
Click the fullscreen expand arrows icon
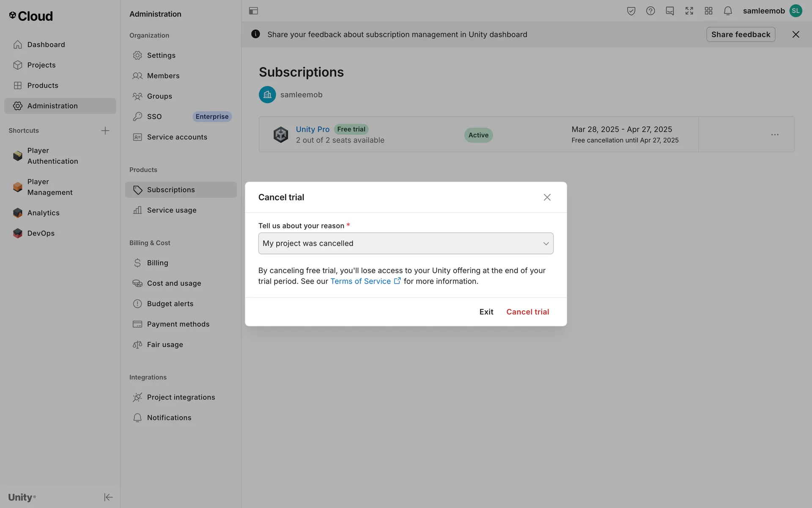pos(689,11)
